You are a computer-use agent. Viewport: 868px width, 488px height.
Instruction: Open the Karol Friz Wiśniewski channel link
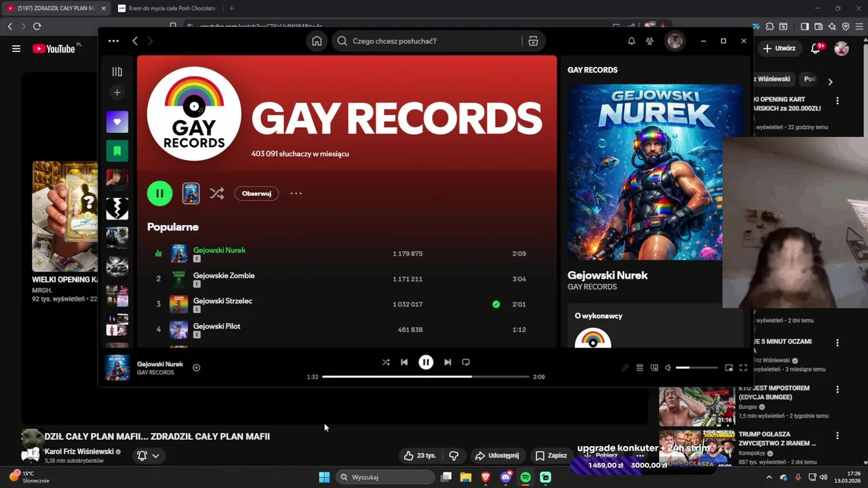coord(79,451)
